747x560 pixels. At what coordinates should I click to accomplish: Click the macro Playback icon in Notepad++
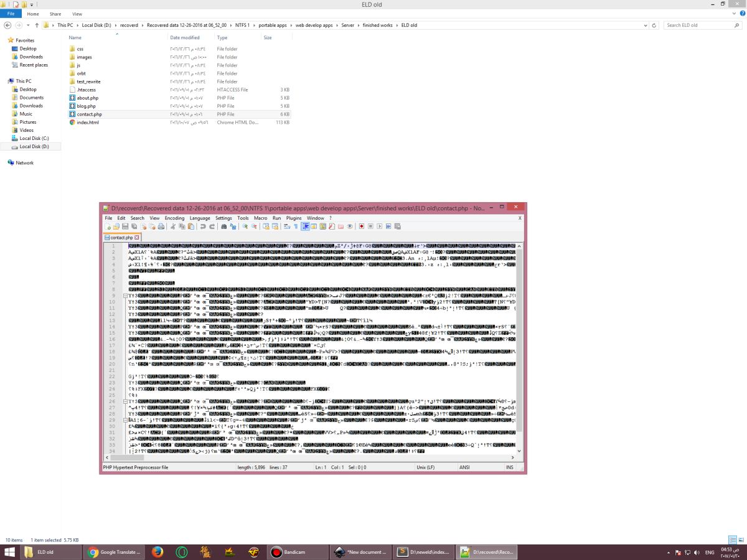click(379, 226)
